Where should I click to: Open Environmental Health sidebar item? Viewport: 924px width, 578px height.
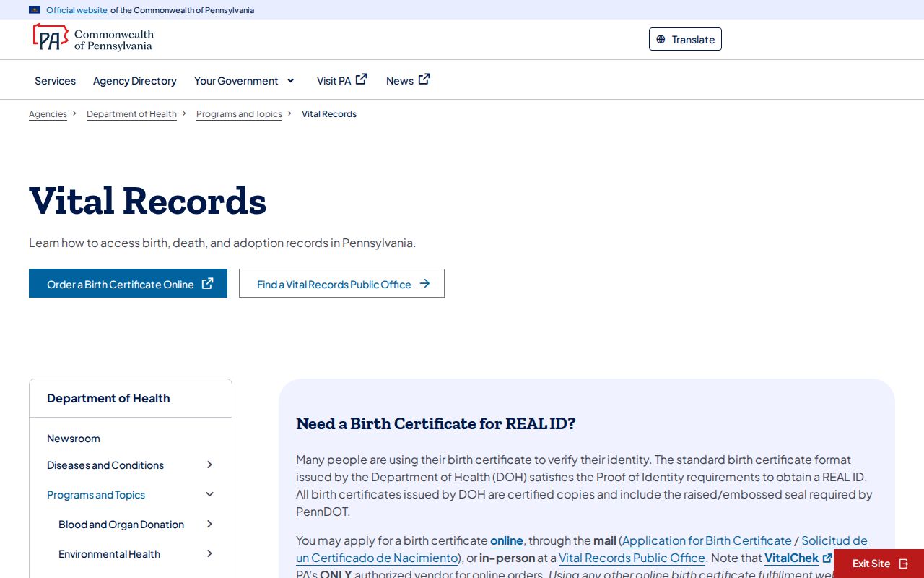pyautogui.click(x=109, y=554)
